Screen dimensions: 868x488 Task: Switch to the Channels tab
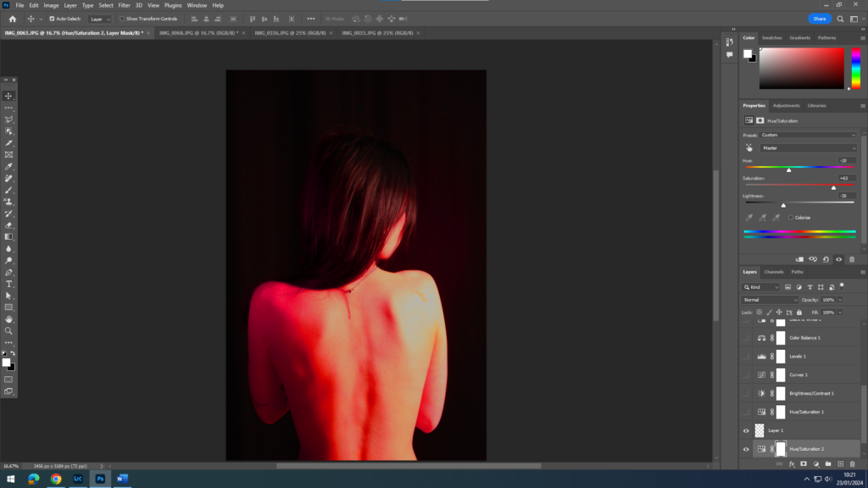pos(773,272)
